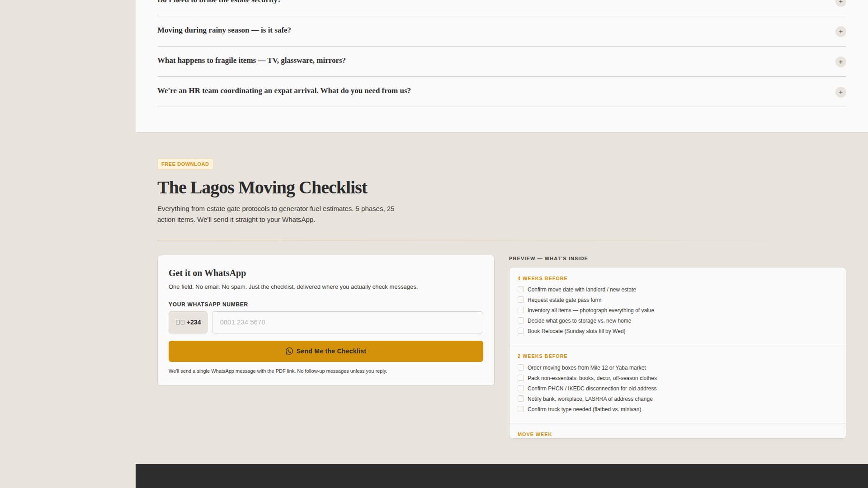Open the +234 country code selector

tap(188, 322)
